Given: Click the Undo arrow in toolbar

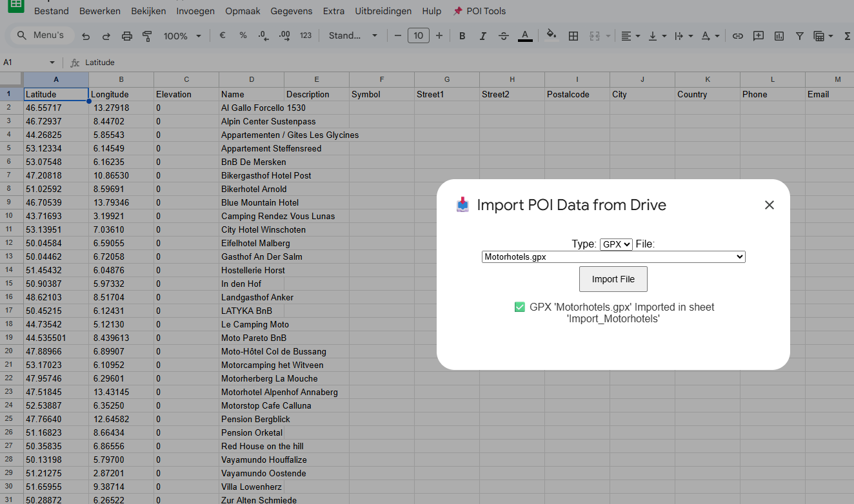Looking at the screenshot, I should (86, 36).
